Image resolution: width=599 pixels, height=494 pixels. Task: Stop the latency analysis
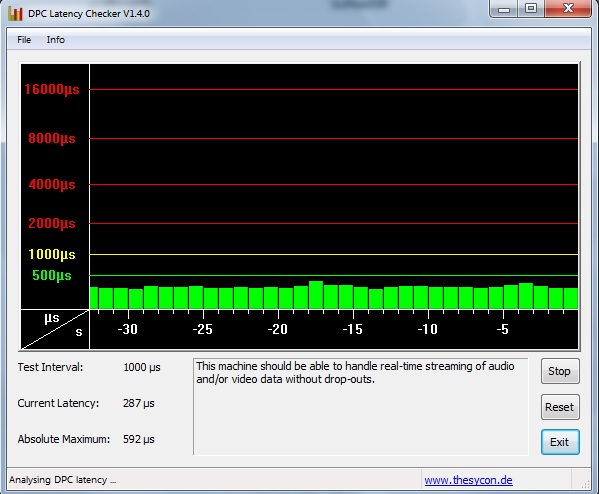560,371
